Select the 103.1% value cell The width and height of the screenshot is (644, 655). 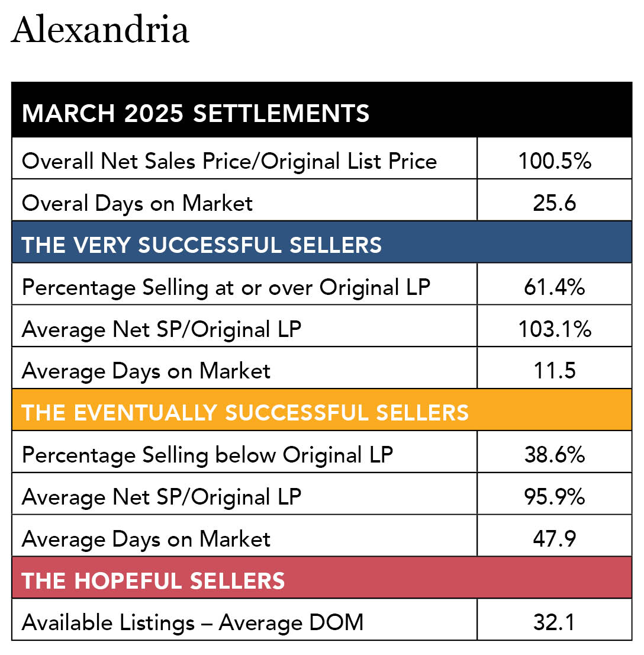[x=554, y=329]
